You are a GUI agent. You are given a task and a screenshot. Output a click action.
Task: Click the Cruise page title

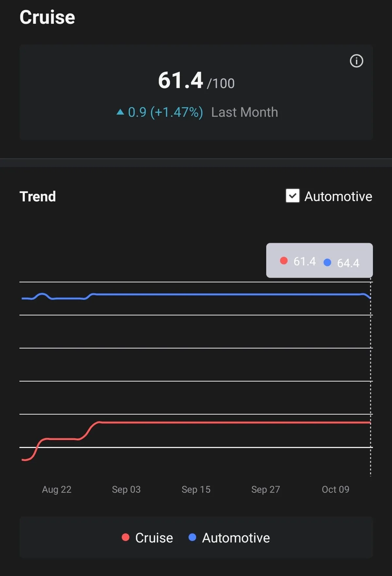(47, 17)
